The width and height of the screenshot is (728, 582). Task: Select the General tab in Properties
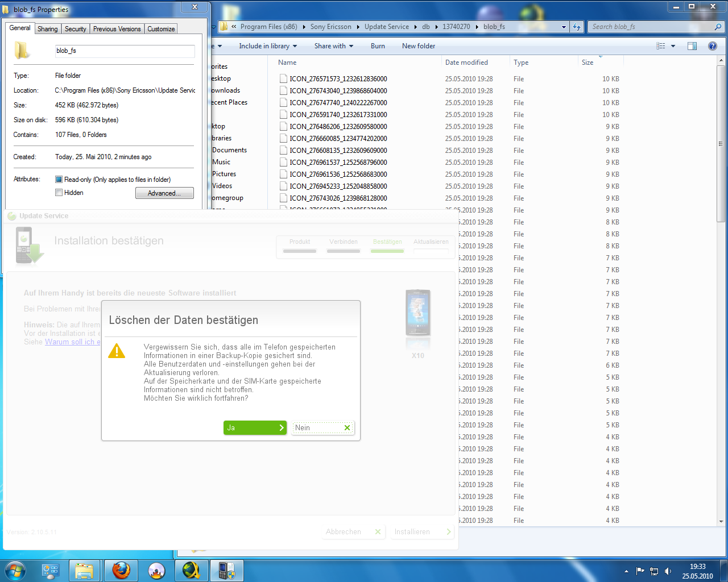[x=20, y=28]
